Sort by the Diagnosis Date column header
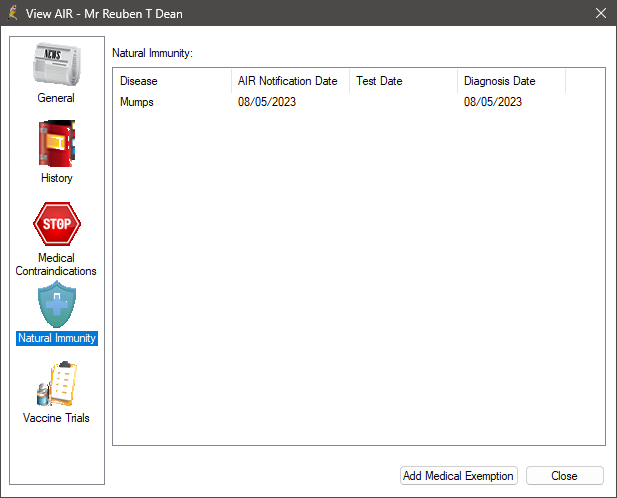617x498 pixels. (510, 81)
